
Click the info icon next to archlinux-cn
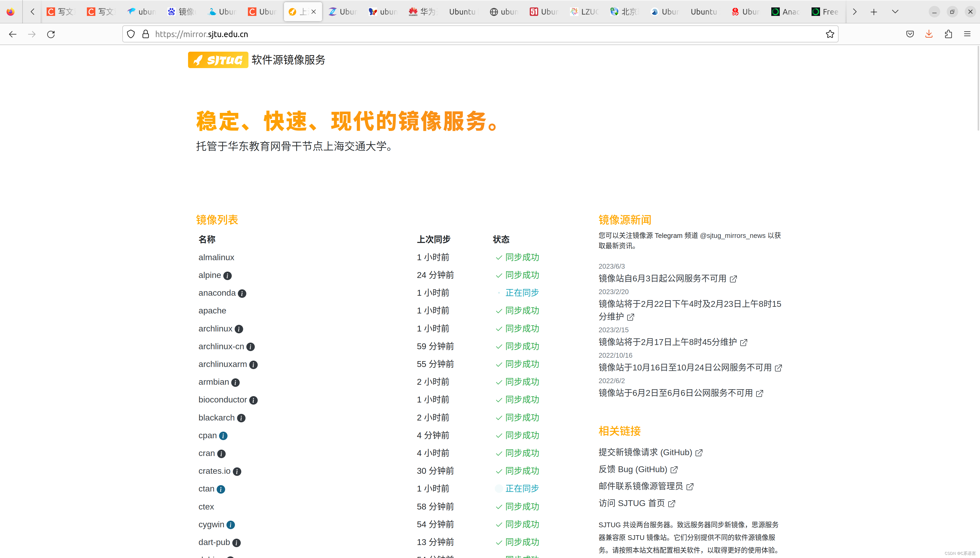(x=250, y=347)
